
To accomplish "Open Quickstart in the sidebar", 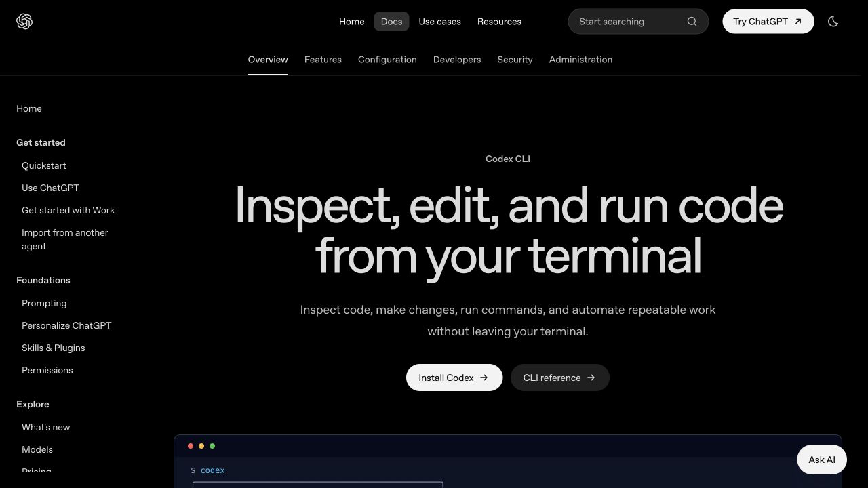I will click(x=44, y=165).
